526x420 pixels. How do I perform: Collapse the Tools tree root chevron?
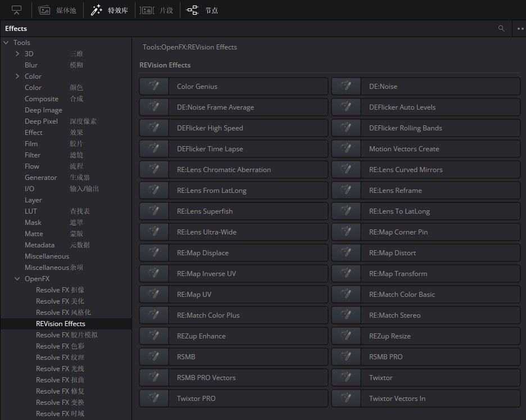tap(6, 43)
